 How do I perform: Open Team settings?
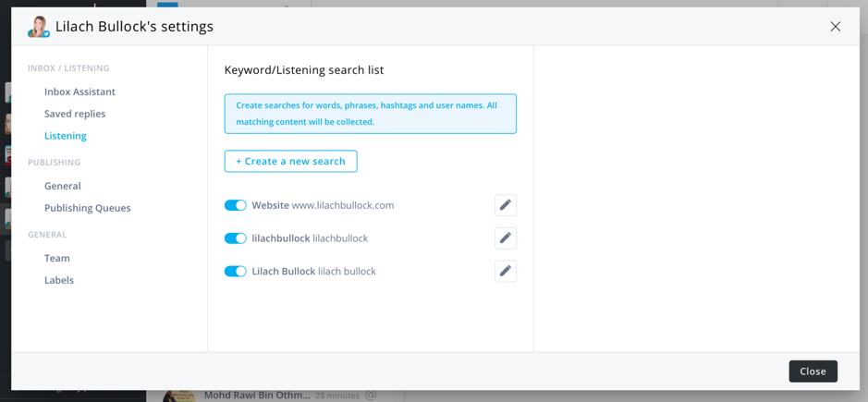57,258
